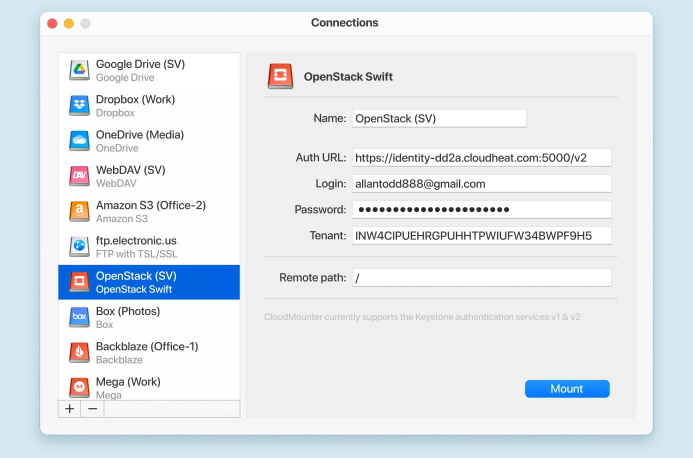Select Amazon S3 (Office-2) connection name

pos(151,206)
